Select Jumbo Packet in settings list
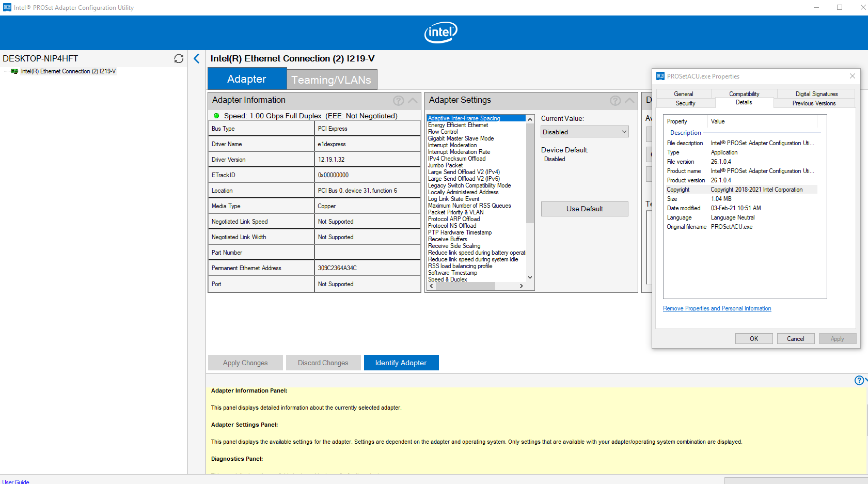 pos(445,165)
